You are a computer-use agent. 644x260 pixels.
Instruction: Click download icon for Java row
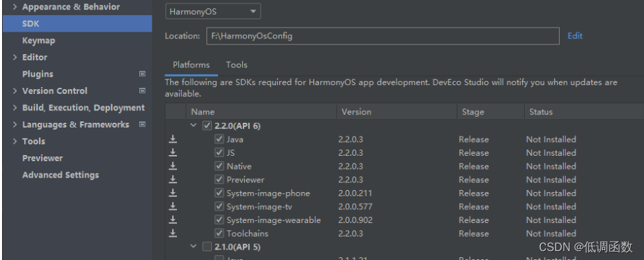pos(173,139)
